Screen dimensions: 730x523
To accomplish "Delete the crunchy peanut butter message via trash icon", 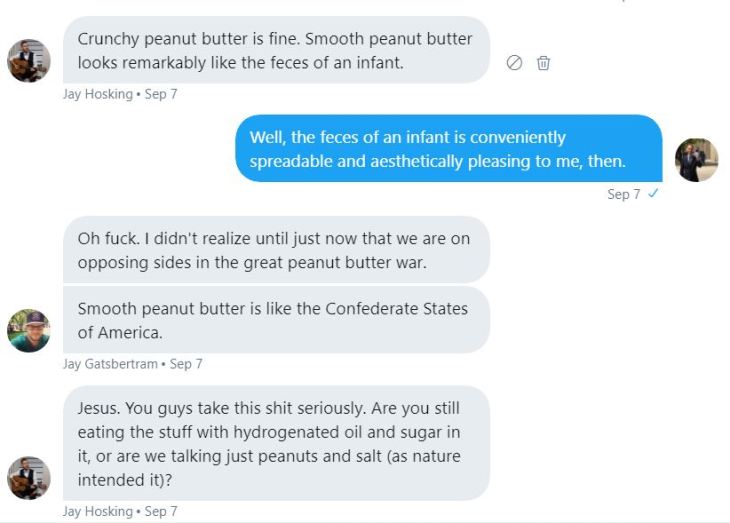I will [544, 63].
